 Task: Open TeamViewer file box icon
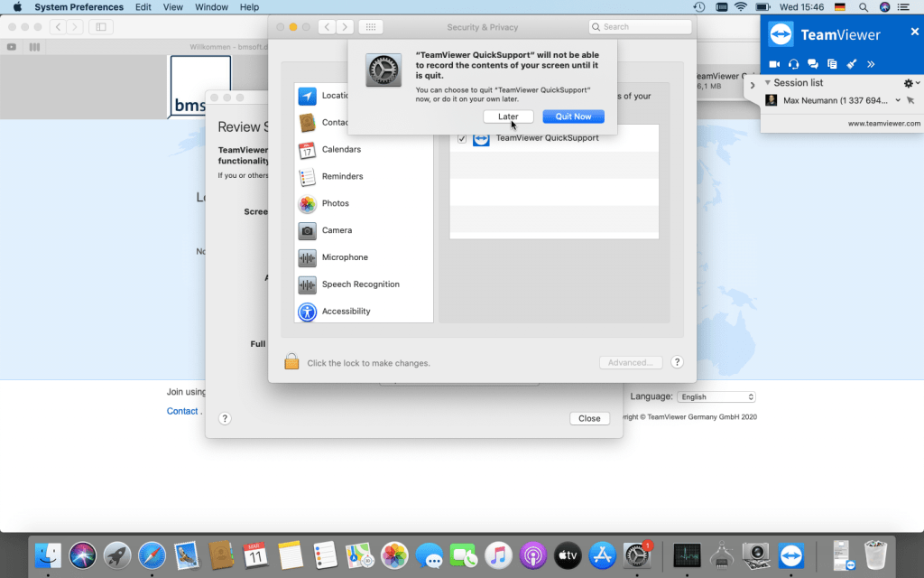coord(832,64)
